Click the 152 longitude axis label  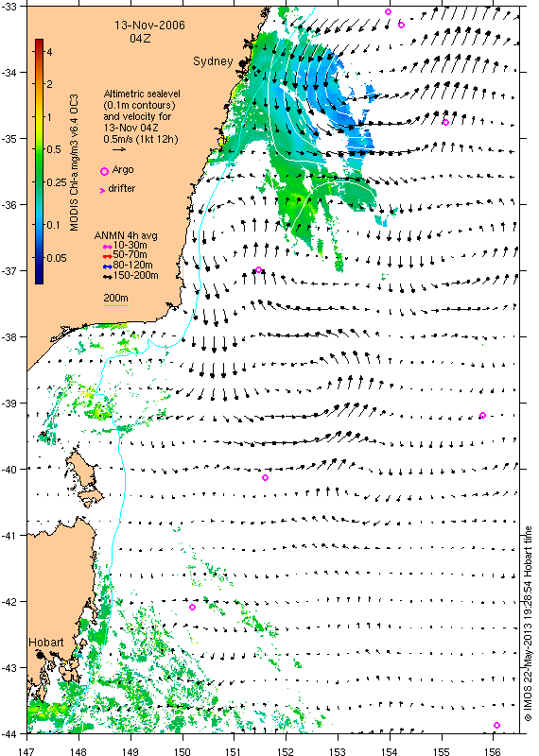pos(286,750)
